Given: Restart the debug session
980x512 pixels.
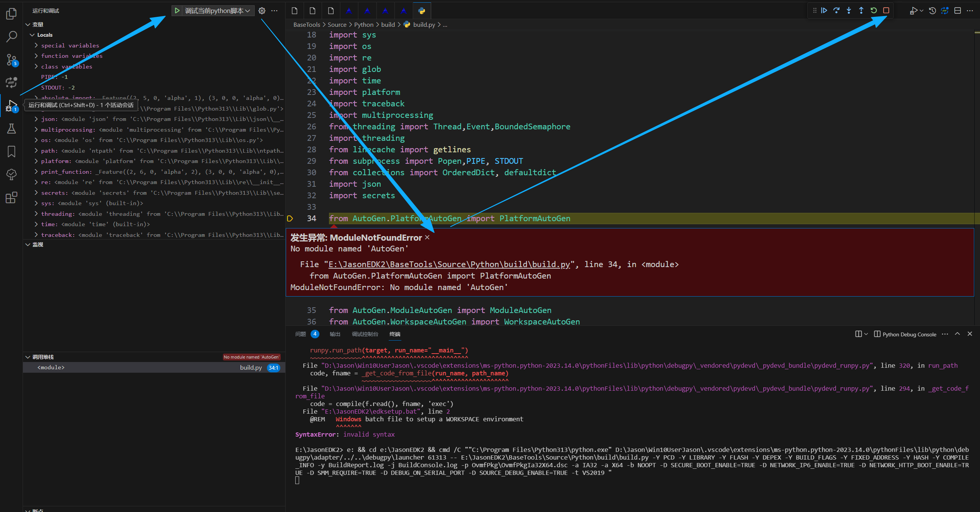Looking at the screenshot, I should coord(874,11).
